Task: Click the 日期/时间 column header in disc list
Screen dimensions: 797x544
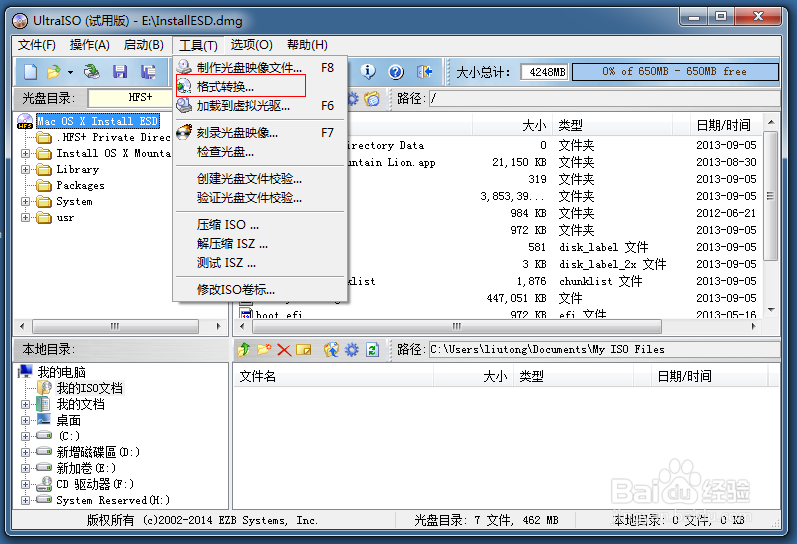Action: (x=723, y=125)
